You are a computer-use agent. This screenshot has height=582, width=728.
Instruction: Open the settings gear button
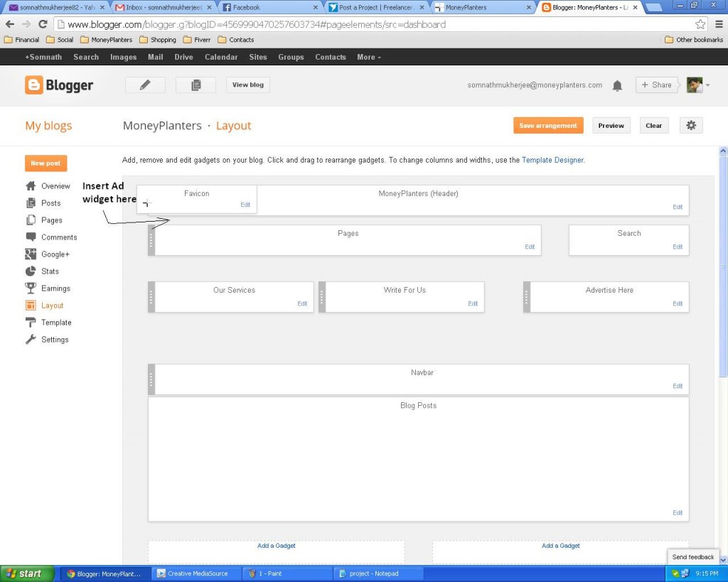[x=691, y=125]
